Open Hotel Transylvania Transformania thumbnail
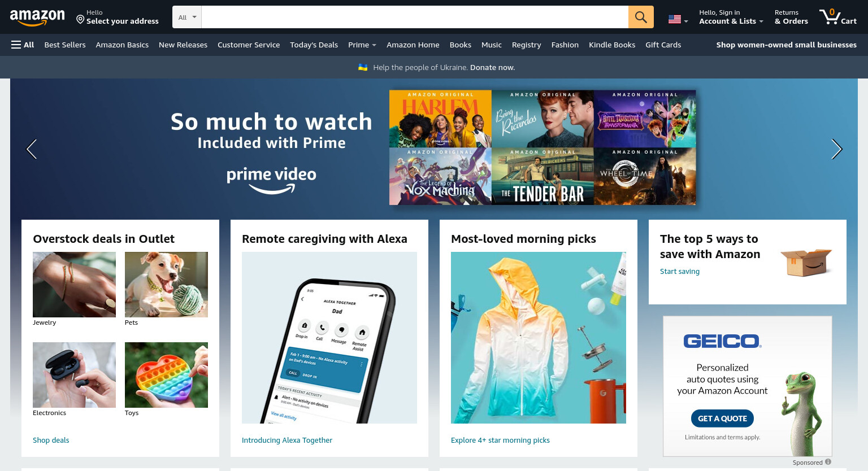The image size is (868, 471). coord(645,119)
